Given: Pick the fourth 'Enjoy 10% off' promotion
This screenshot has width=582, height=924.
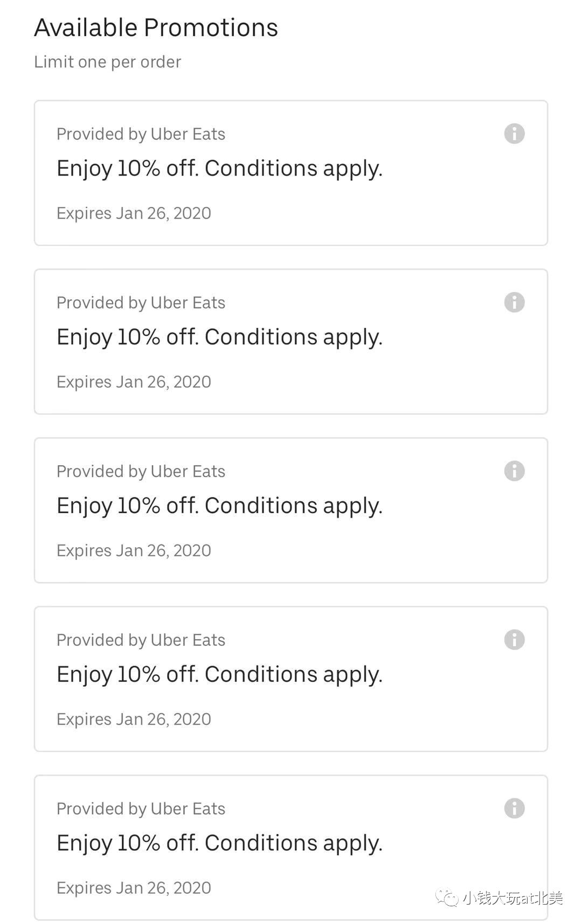Looking at the screenshot, I should 291,679.
